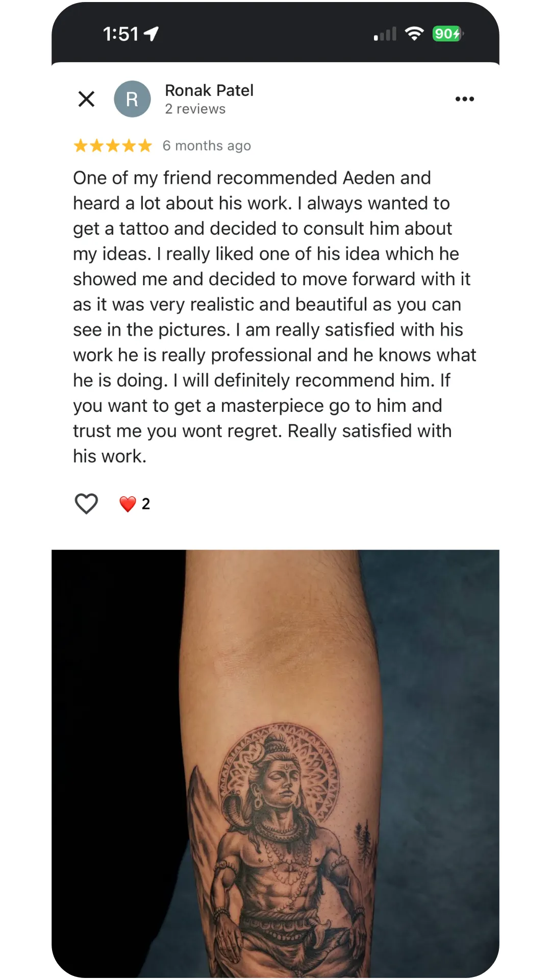Tap the reaction count number 2
Screen dimensions: 551x980
[146, 504]
